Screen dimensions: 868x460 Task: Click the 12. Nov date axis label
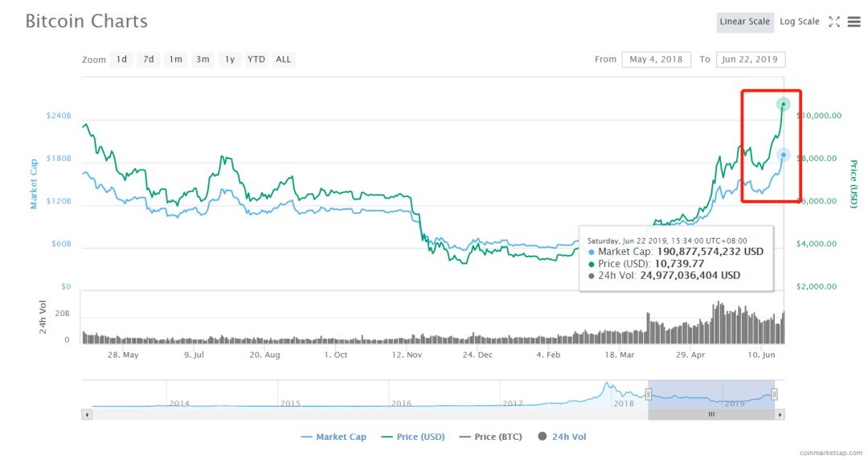click(407, 355)
